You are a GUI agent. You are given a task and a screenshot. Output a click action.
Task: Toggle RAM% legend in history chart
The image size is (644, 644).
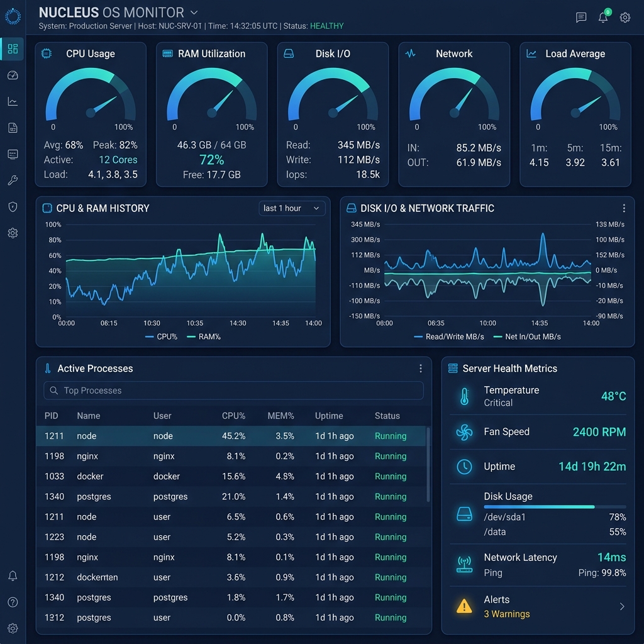coord(204,336)
